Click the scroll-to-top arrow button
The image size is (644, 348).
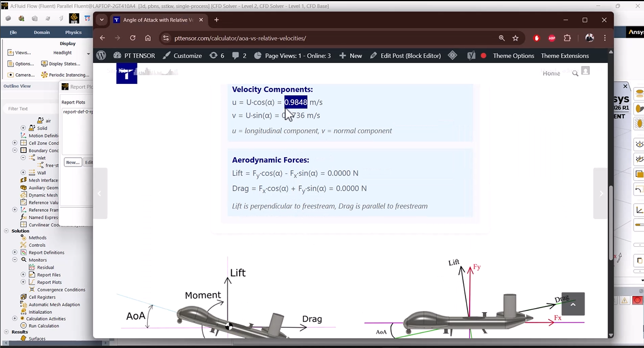(573, 304)
